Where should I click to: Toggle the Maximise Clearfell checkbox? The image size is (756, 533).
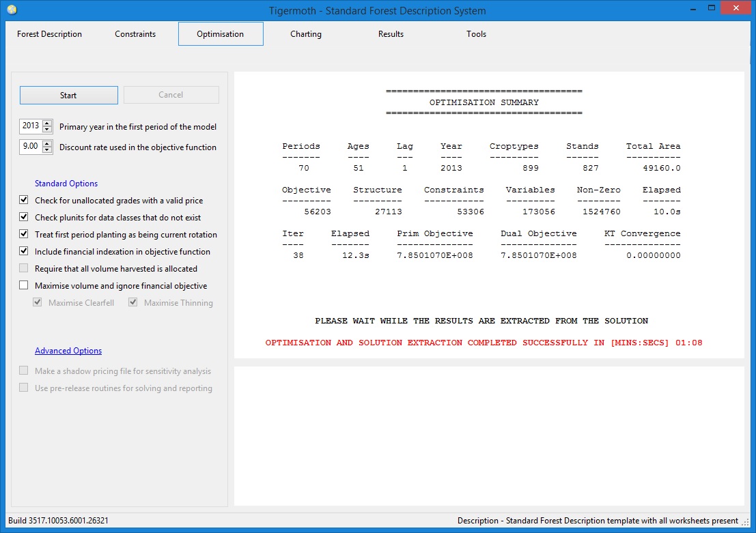point(37,302)
